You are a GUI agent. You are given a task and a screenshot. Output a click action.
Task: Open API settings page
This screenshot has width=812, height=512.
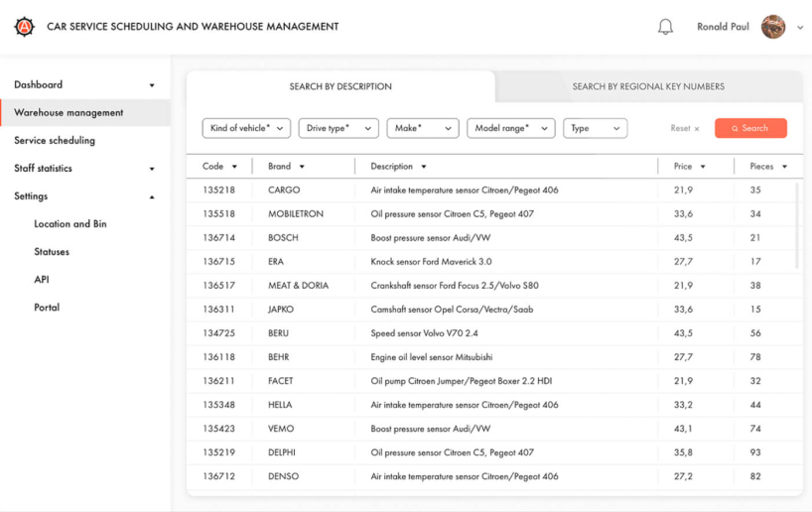click(x=42, y=280)
